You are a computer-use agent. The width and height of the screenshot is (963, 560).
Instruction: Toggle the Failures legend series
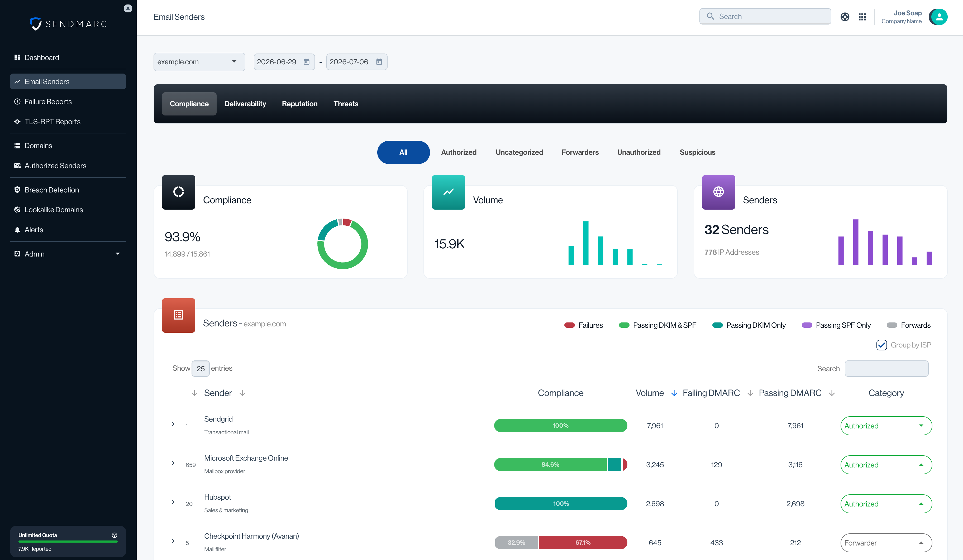(584, 325)
